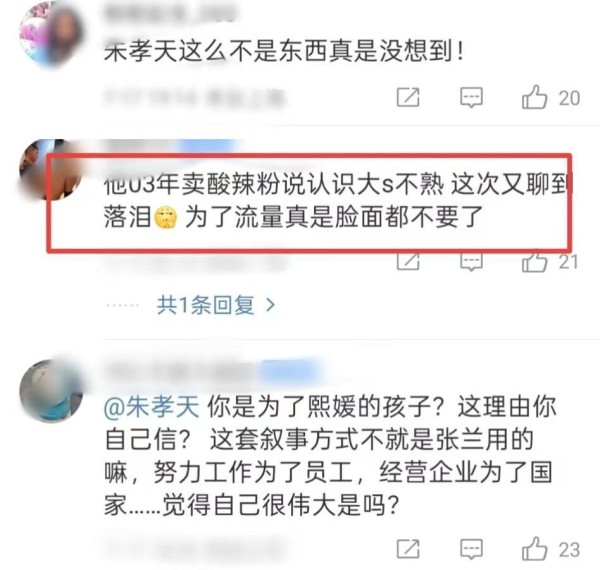
Task: Open the @朱孝天 mention link
Action: click(152, 406)
